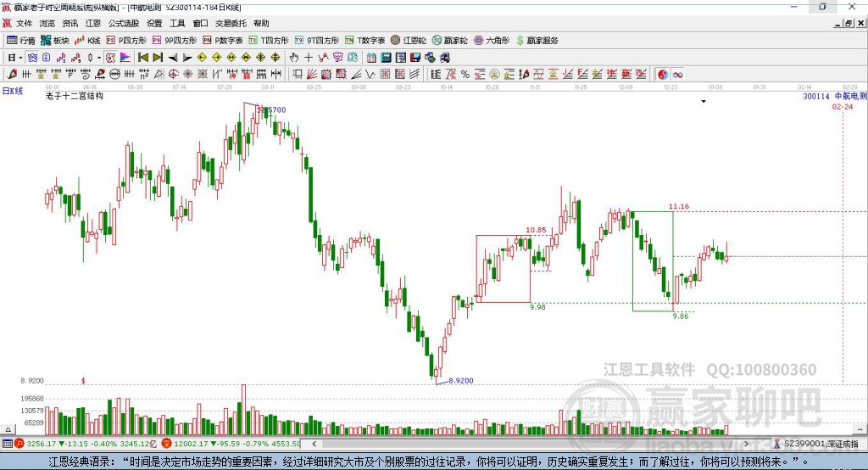
Task: Open the T数字表 tool
Action: click(364, 41)
